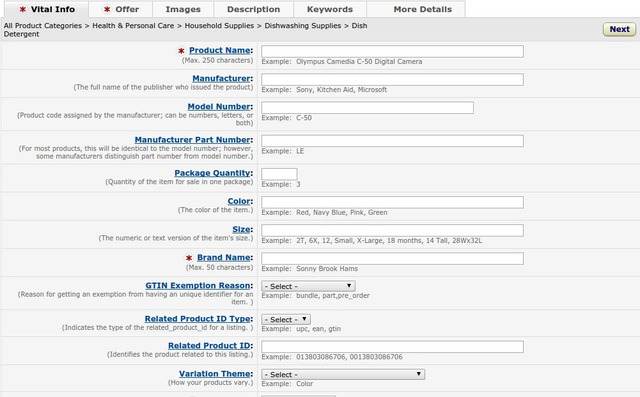Click into the Color input field
This screenshot has width=640, height=397.
(x=392, y=202)
